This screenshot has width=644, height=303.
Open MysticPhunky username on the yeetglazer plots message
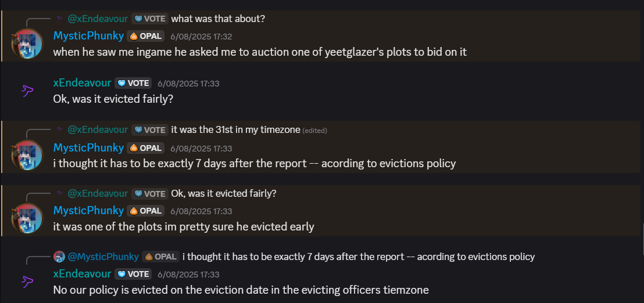[x=88, y=36]
